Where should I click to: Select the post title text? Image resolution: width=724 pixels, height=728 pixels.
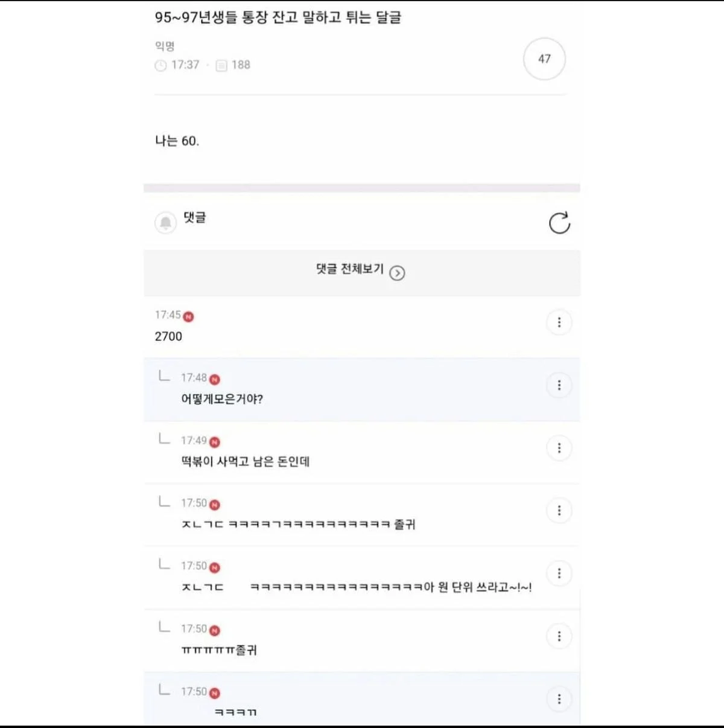coord(278,18)
